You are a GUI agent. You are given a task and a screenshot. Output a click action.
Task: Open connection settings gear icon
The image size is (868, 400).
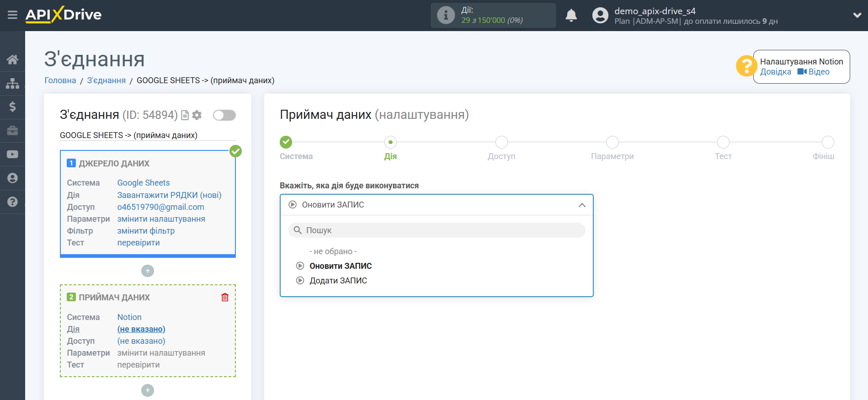click(x=197, y=115)
